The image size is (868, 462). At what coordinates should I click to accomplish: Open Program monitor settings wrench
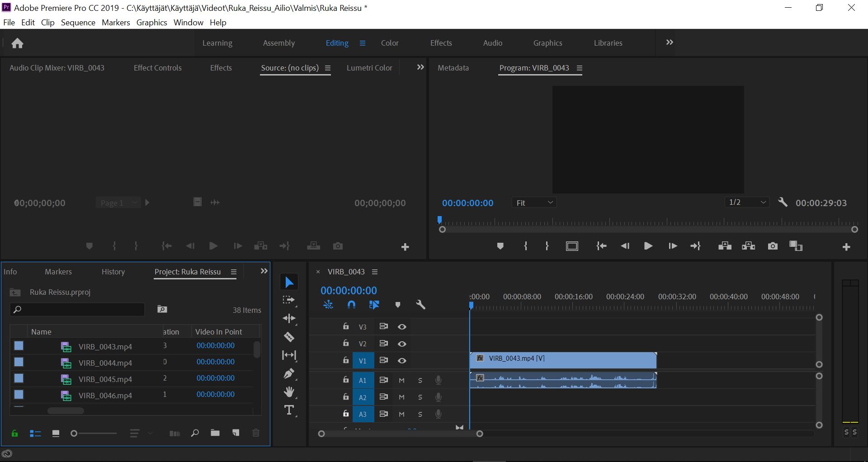[x=783, y=203]
